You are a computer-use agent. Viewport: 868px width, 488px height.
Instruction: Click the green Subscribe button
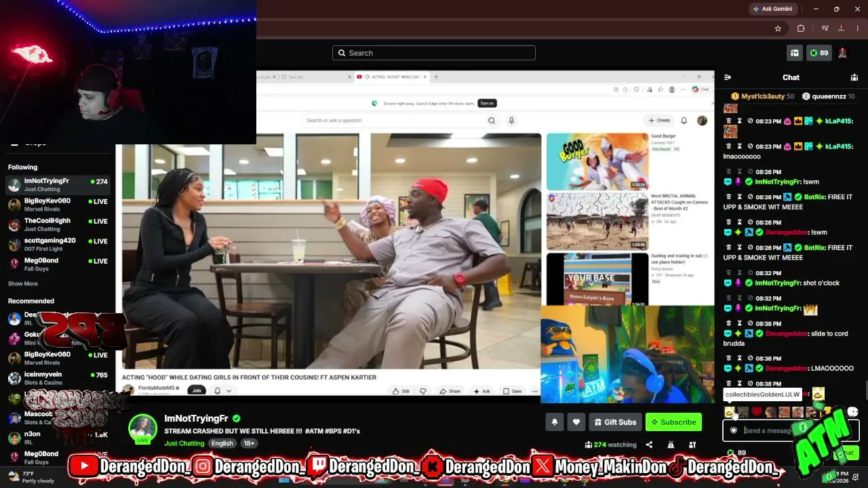[x=673, y=422]
